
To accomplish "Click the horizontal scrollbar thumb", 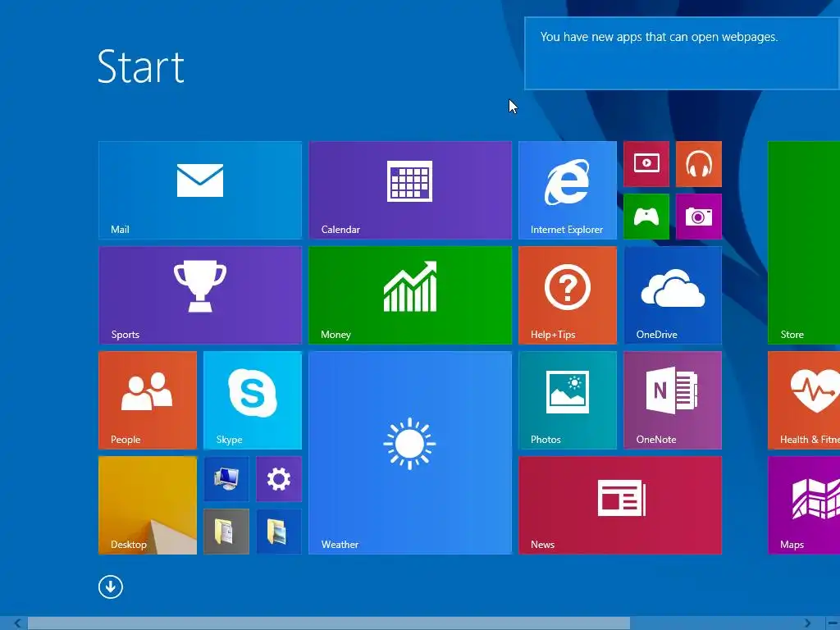I will point(329,623).
